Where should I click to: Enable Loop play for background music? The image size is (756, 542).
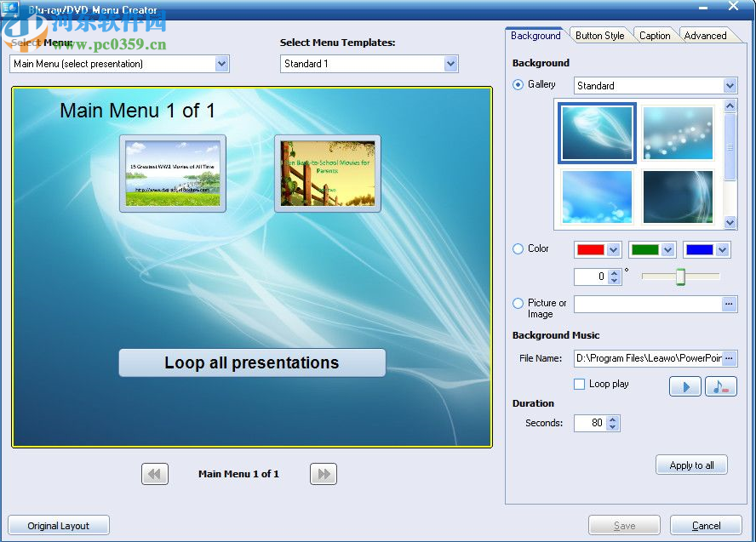[580, 384]
